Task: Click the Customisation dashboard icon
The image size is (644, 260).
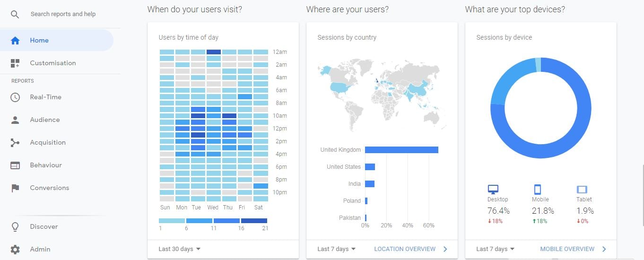Action: (x=15, y=63)
